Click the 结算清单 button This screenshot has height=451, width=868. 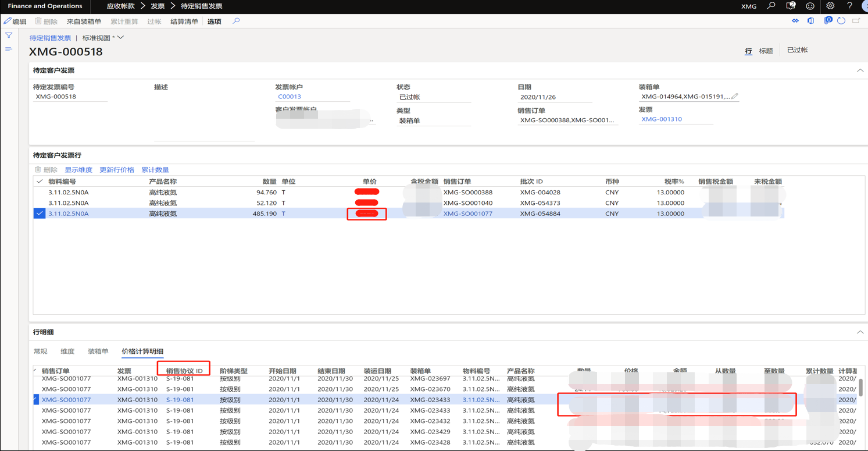pos(184,22)
